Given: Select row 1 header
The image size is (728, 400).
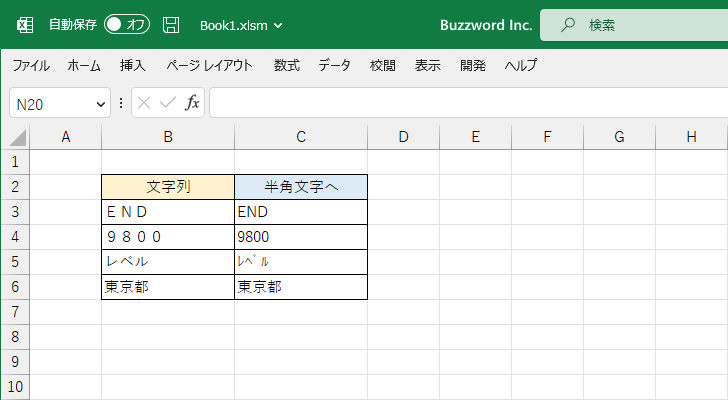Looking at the screenshot, I should tap(15, 162).
